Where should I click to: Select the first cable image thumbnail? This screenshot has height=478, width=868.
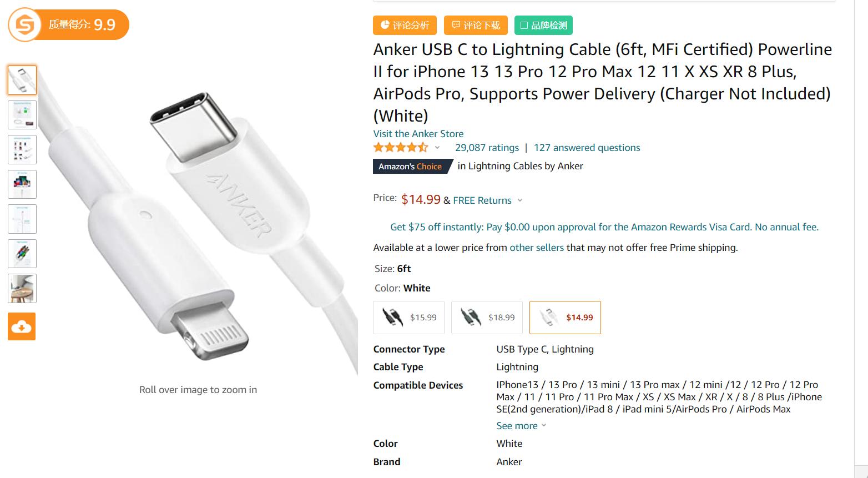click(x=22, y=80)
